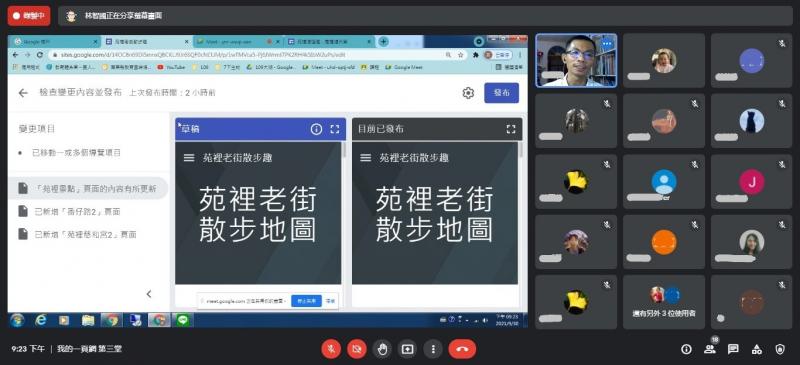Select the participant tile with pink J avatar

pos(752,181)
